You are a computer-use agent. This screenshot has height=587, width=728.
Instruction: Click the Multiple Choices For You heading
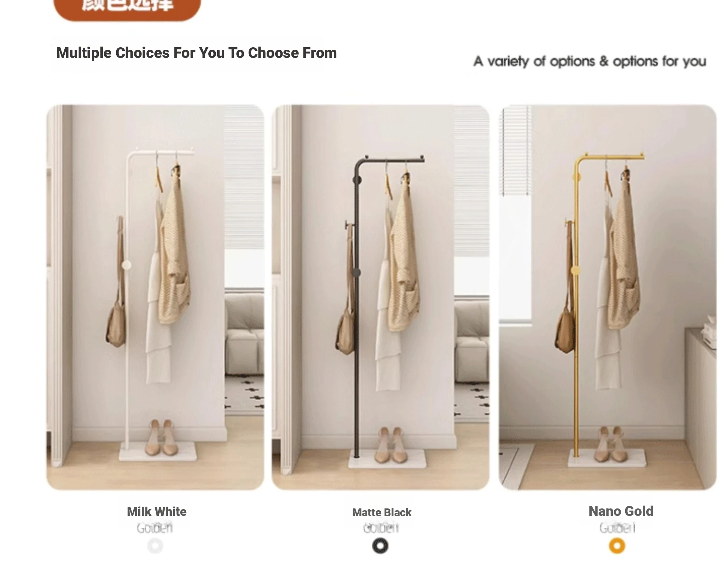[196, 53]
